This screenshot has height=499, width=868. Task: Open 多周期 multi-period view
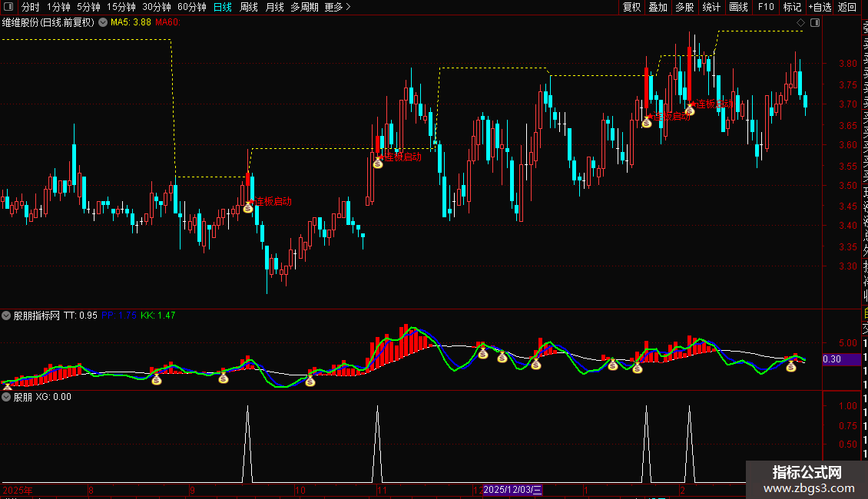click(x=304, y=7)
